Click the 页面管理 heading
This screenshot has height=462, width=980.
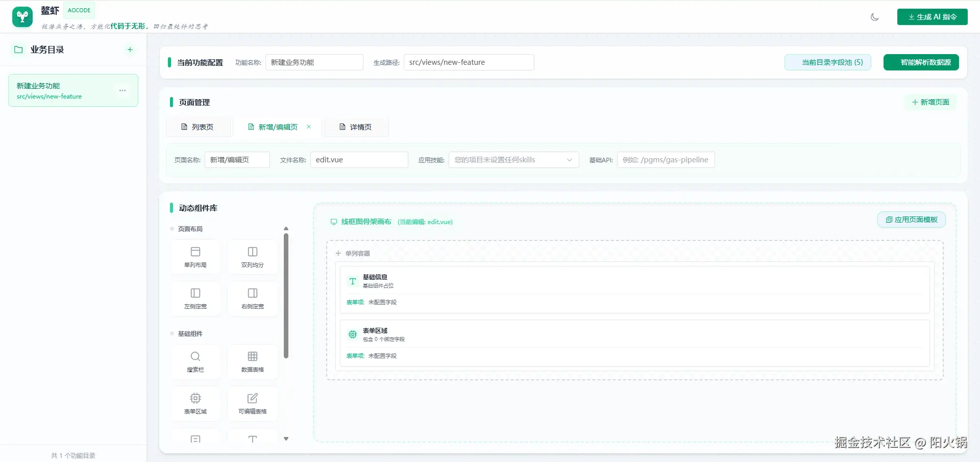(194, 102)
